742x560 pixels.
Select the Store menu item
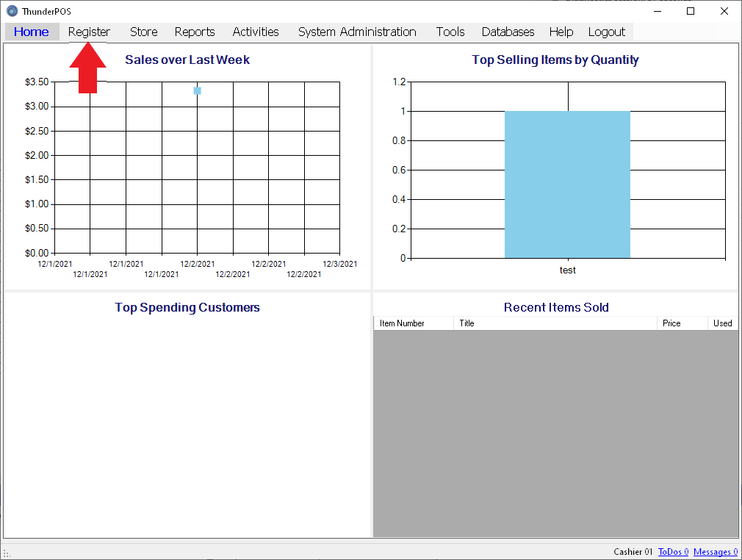pos(144,32)
